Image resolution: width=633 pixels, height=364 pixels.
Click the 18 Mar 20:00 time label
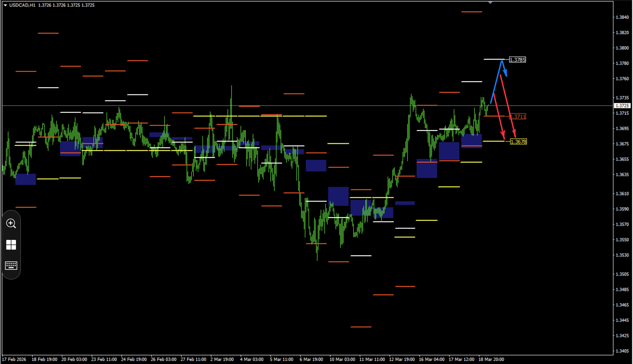(x=491, y=360)
